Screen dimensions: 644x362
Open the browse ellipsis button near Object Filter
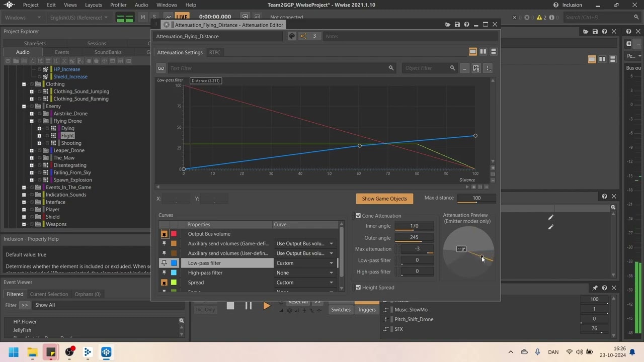464,68
